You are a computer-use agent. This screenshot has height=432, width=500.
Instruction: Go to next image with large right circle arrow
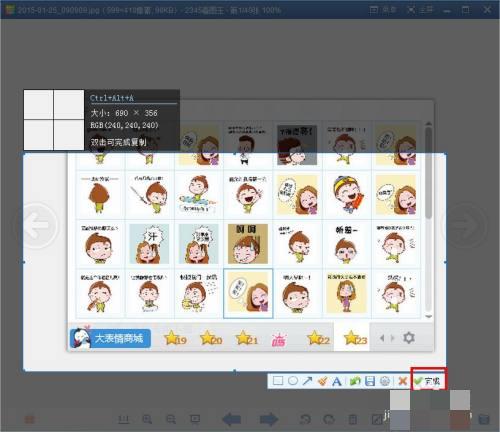(x=465, y=226)
